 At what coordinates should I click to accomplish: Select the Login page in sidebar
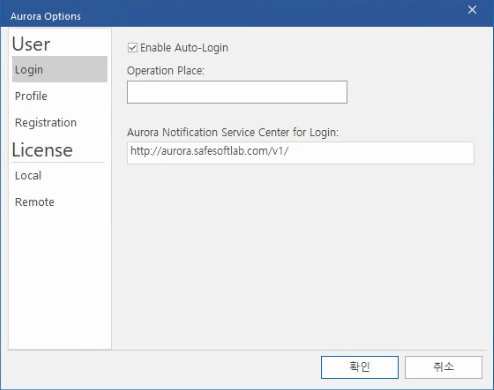click(60, 69)
